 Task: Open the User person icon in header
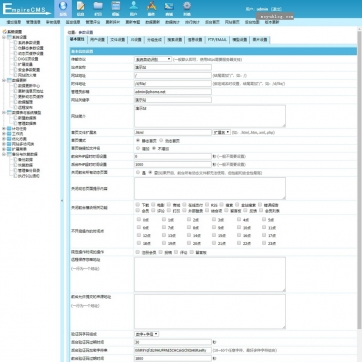coord(134,6)
